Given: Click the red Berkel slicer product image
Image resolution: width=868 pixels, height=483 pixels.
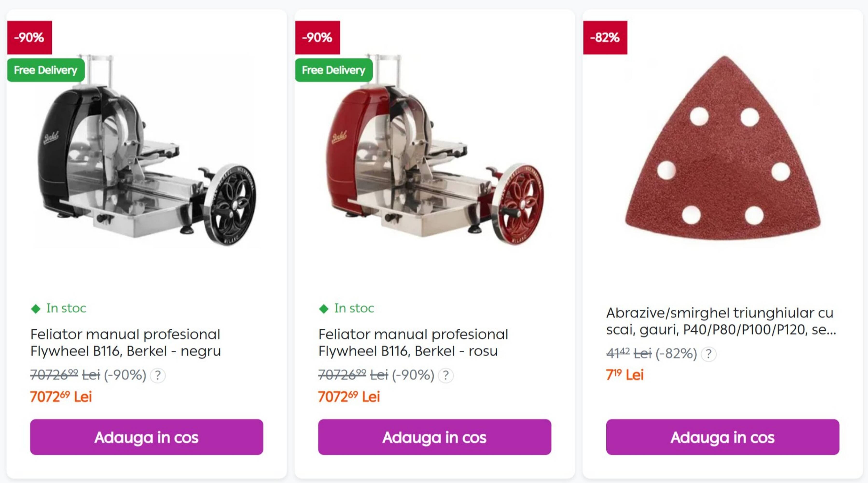Looking at the screenshot, I should point(435,150).
